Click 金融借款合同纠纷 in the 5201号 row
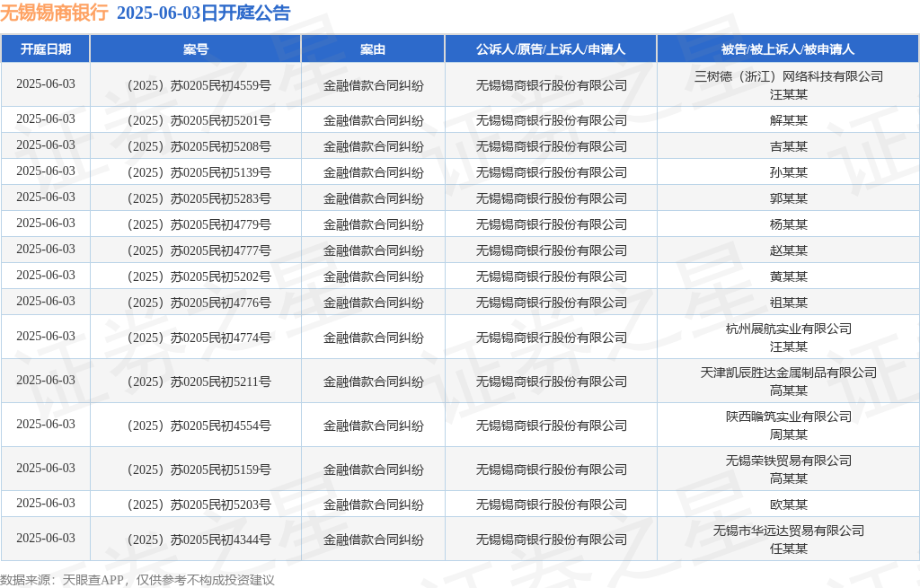 click(x=373, y=120)
